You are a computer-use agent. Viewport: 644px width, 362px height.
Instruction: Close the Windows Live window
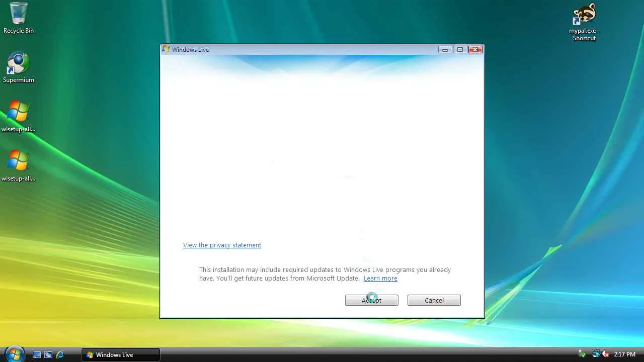pos(475,49)
